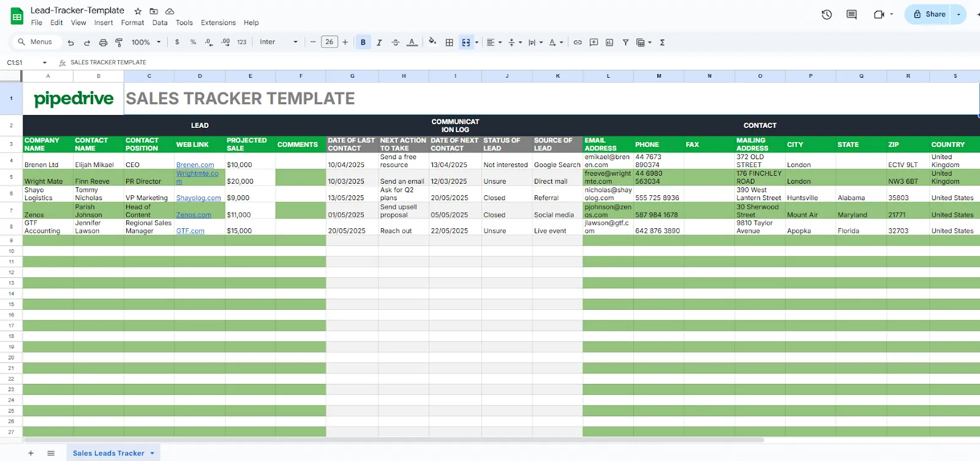Open the Sales Leads Tracker tab menu arrow

pyautogui.click(x=152, y=453)
